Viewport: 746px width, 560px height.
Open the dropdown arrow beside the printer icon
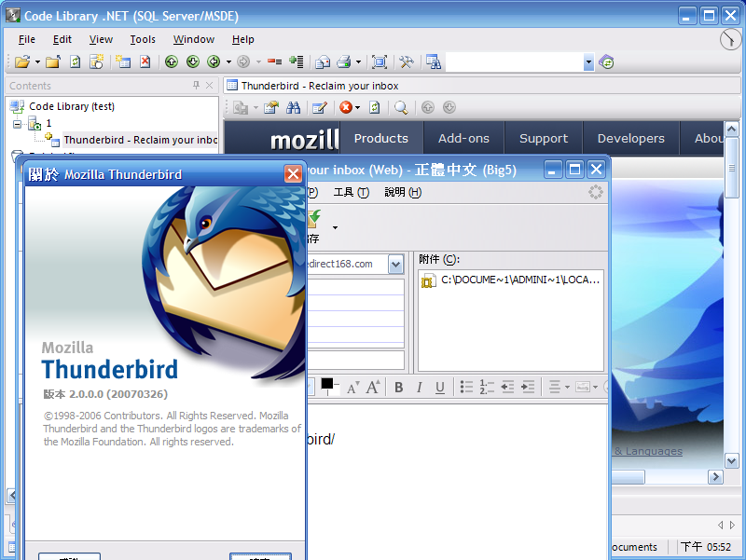tap(358, 61)
